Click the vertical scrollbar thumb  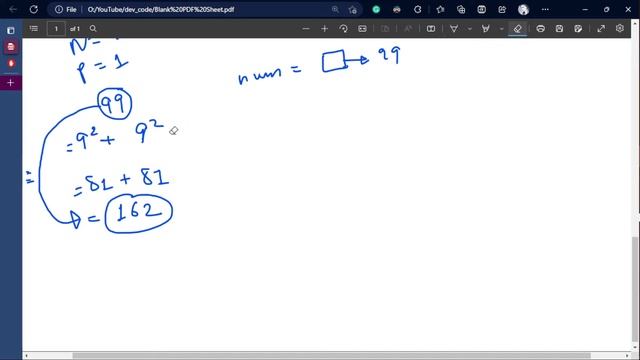(635, 290)
